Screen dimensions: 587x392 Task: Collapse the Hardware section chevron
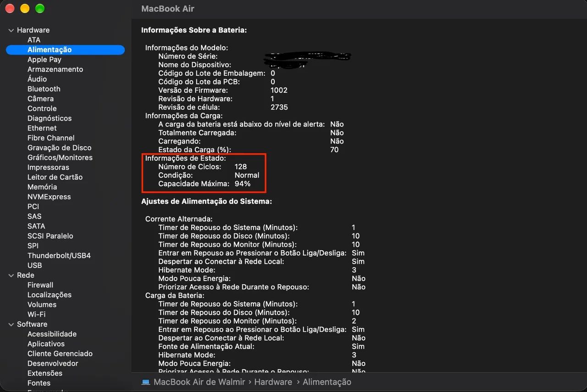(11, 30)
